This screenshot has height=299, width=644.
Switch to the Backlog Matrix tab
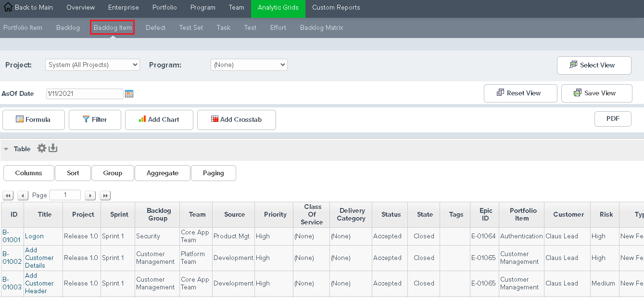click(322, 28)
